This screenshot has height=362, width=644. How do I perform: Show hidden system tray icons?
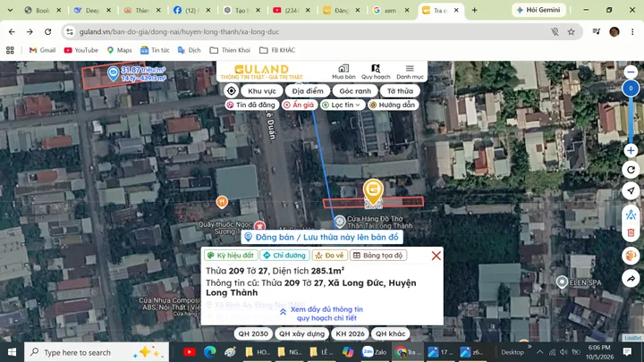539,352
